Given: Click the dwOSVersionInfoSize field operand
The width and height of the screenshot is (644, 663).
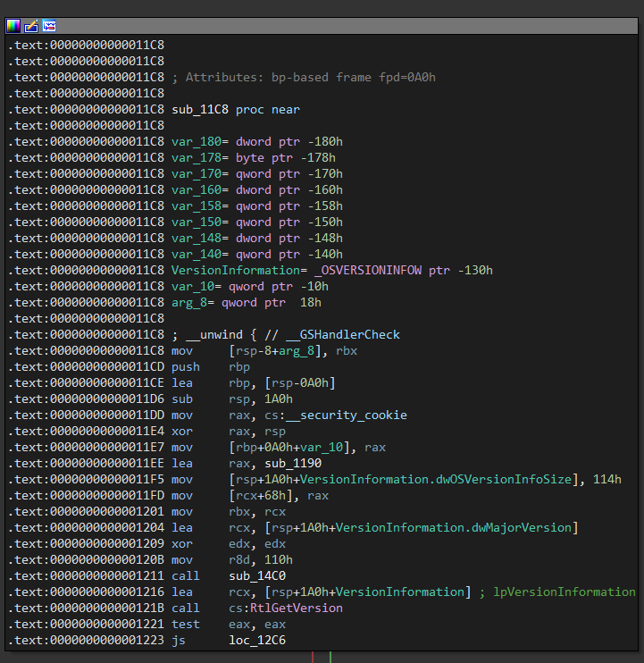Looking at the screenshot, I should pos(403,479).
